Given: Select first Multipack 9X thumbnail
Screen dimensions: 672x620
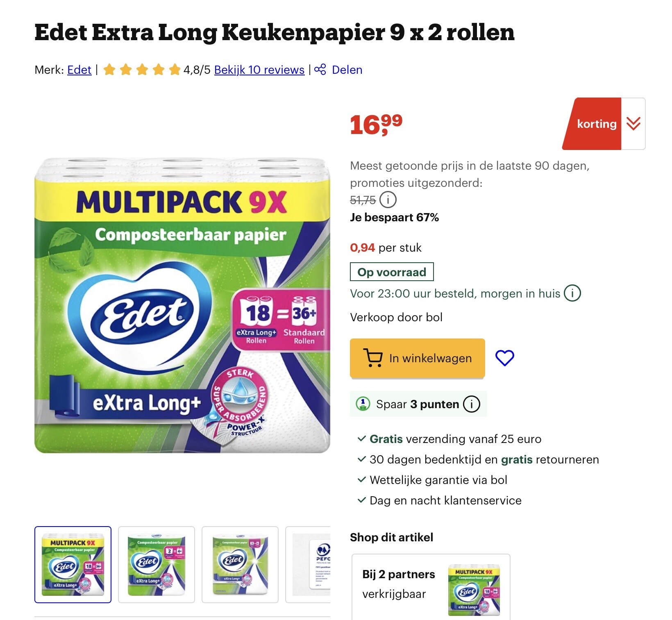Looking at the screenshot, I should (x=73, y=565).
